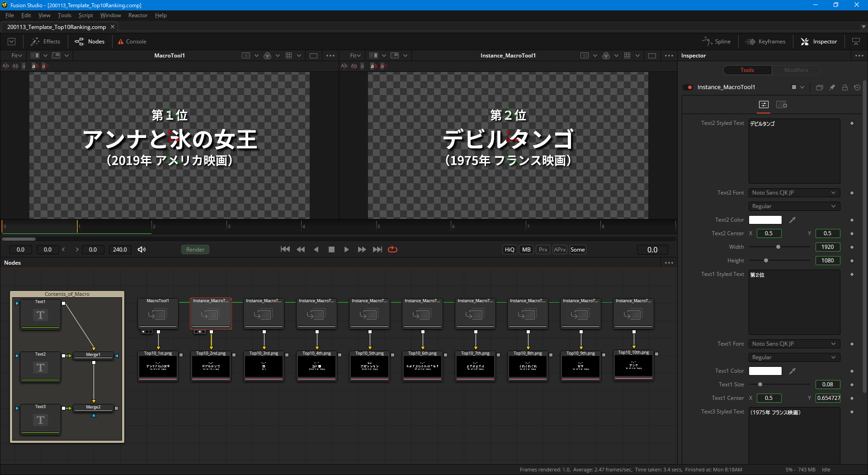Click the play reverse button

pos(316,250)
